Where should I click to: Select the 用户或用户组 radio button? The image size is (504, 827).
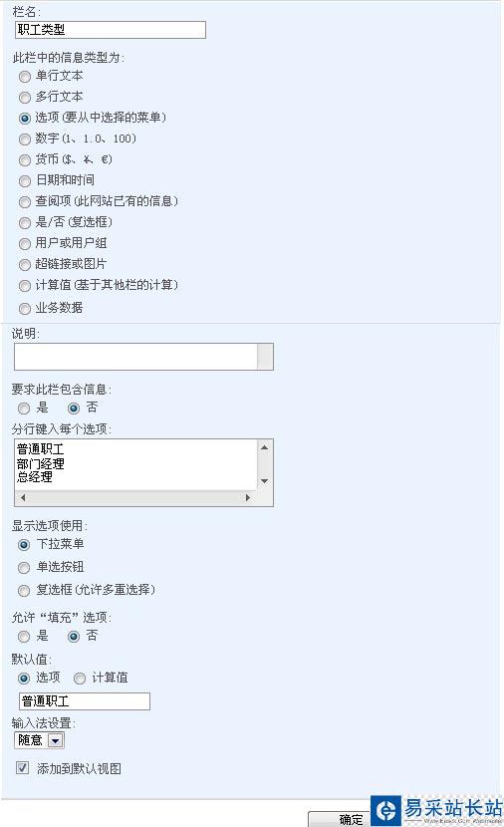pyautogui.click(x=24, y=244)
